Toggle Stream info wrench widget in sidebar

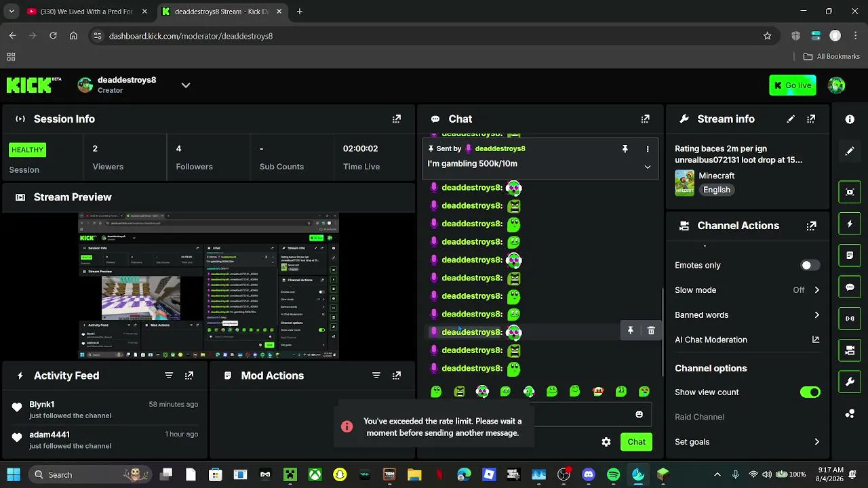point(850,382)
